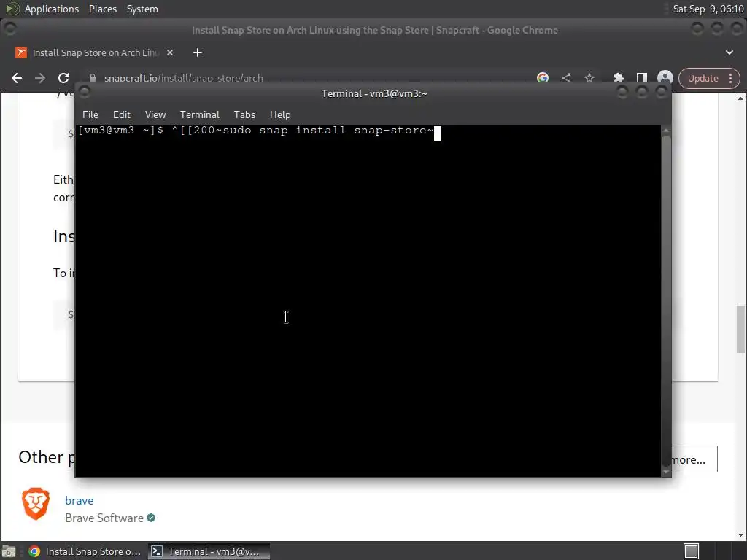Toggle Chrome's side panel icon
Image resolution: width=747 pixels, height=560 pixels.
tap(642, 77)
